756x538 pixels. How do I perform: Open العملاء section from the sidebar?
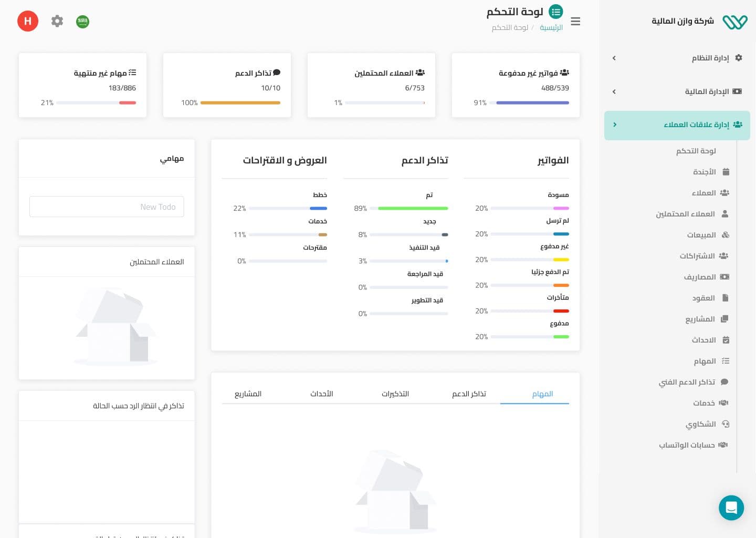click(x=704, y=193)
